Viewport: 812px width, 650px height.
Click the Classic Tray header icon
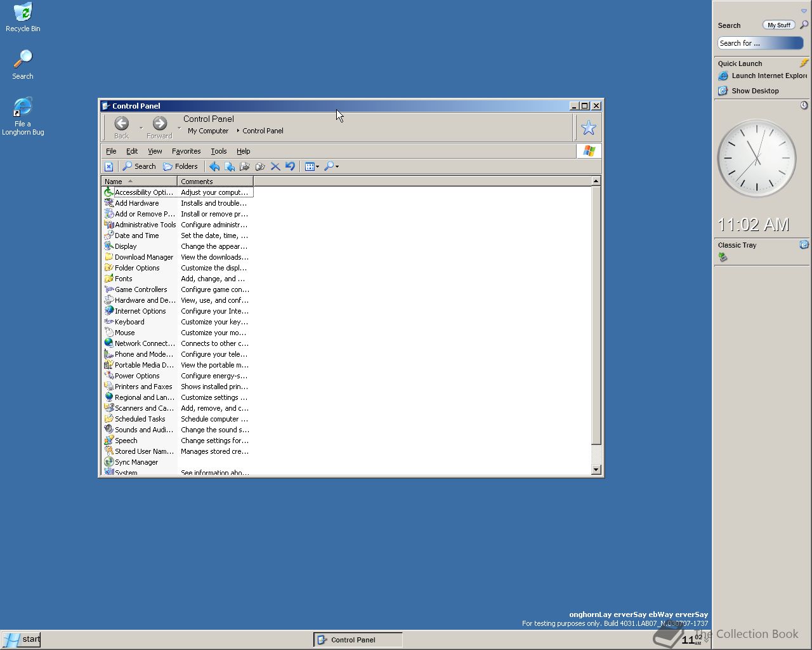coord(804,244)
